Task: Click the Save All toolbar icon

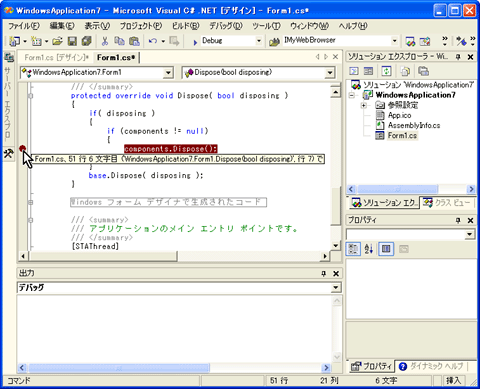Action: point(86,41)
